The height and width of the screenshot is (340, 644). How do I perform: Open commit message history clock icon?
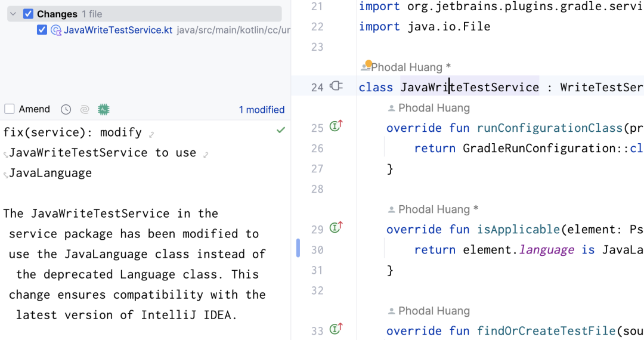pyautogui.click(x=66, y=109)
